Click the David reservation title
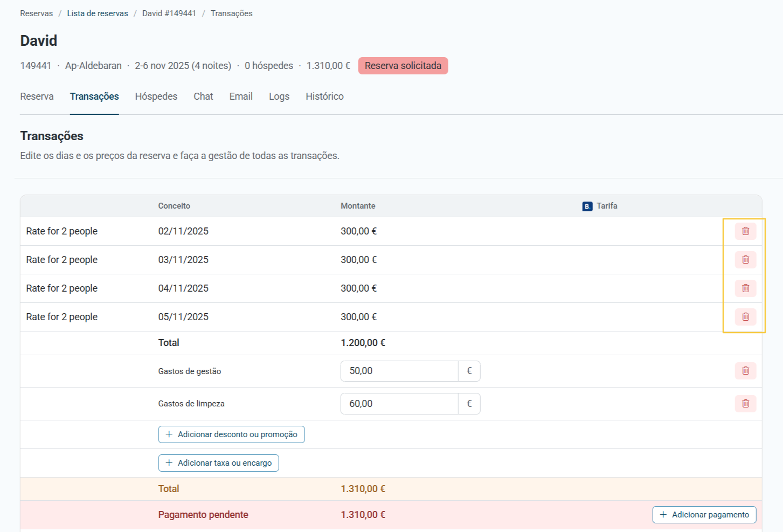 tap(39, 41)
